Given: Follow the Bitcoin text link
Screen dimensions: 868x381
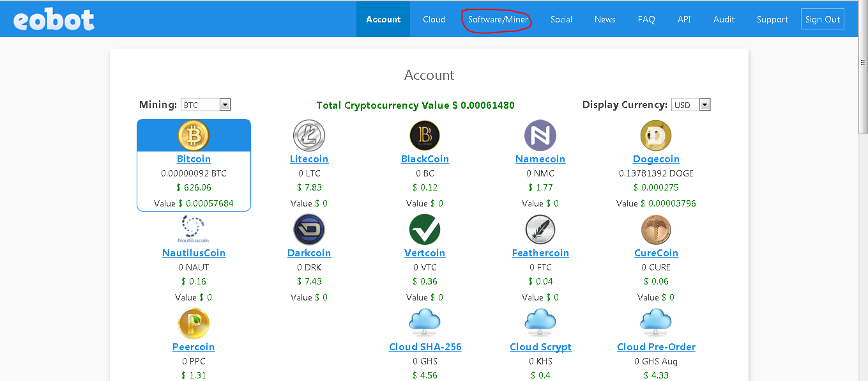Looking at the screenshot, I should point(194,159).
